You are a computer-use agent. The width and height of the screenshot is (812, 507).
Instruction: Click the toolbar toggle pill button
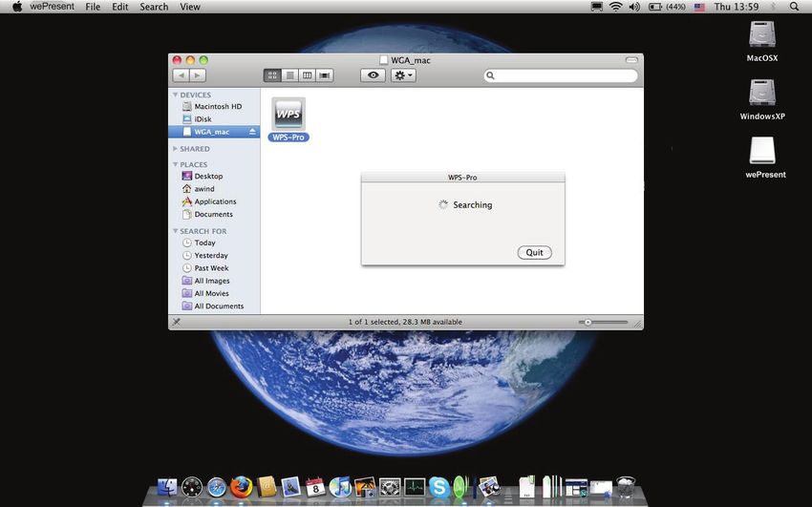coord(631,60)
